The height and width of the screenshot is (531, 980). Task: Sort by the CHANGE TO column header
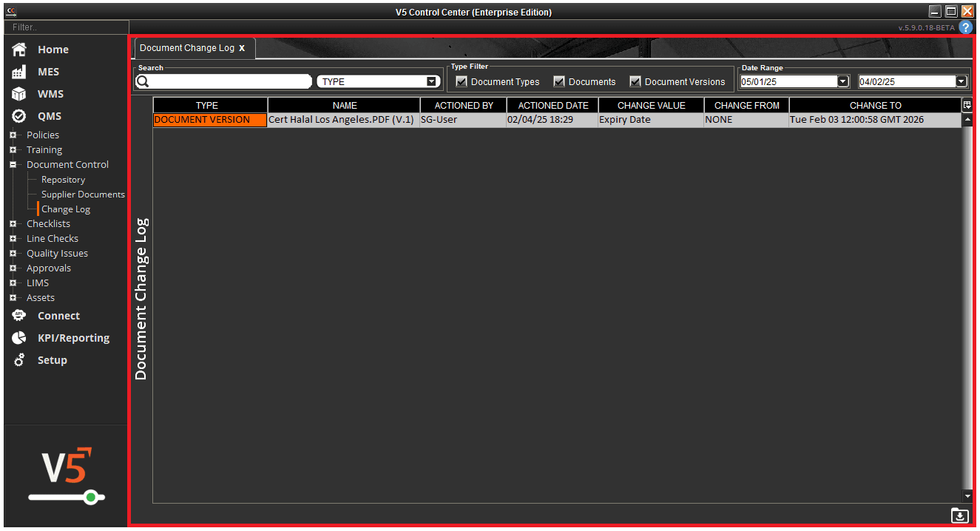876,105
